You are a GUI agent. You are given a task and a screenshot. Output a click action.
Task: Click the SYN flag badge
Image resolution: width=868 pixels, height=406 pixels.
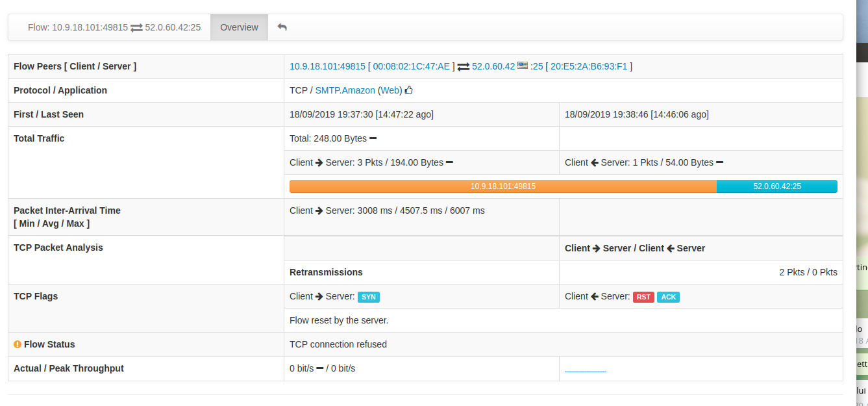(369, 297)
